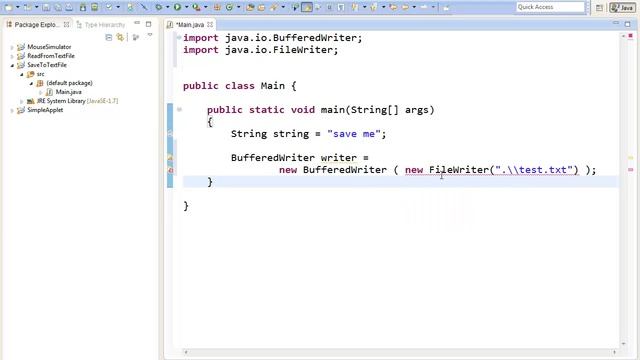This screenshot has width=640, height=360.
Task: Click Collapse All in Package Explorer
Action: 109,38
